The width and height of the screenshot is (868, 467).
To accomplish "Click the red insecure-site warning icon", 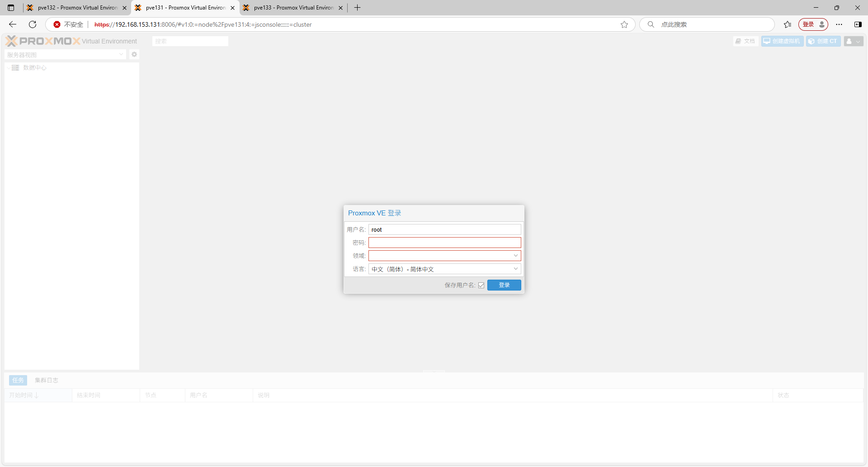I will coord(57,24).
